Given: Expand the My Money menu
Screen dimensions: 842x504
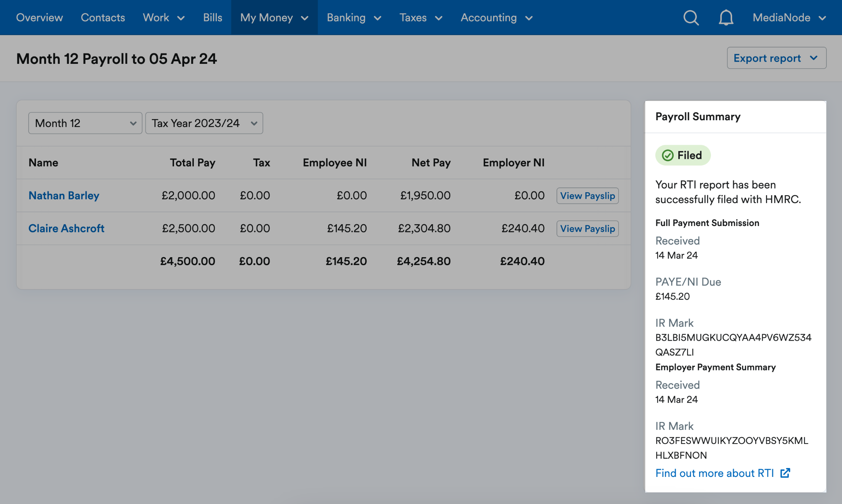Looking at the screenshot, I should (x=274, y=17).
